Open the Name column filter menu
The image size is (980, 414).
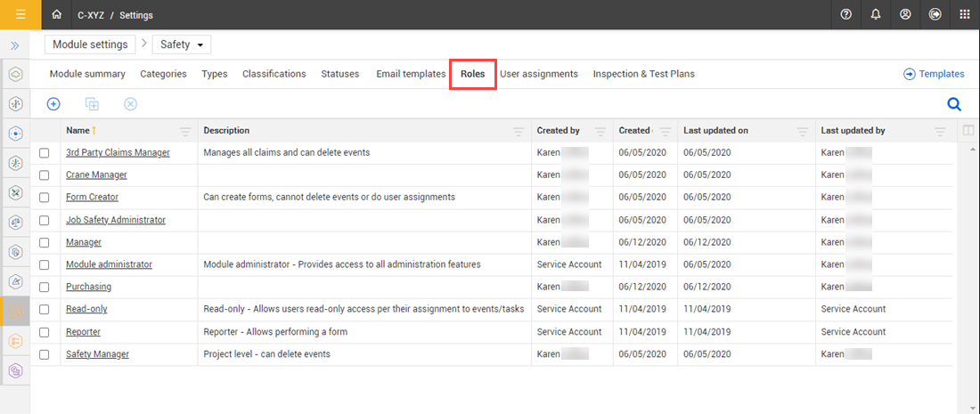click(x=185, y=131)
